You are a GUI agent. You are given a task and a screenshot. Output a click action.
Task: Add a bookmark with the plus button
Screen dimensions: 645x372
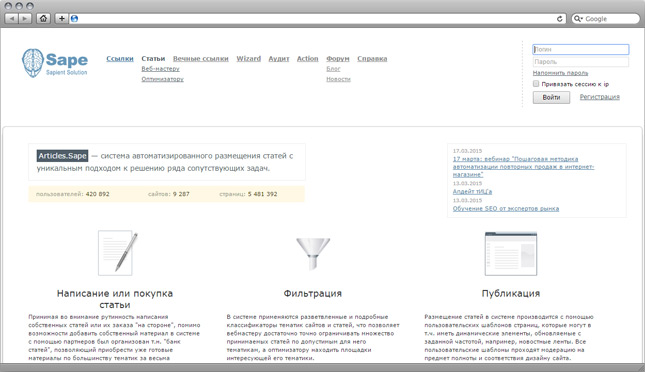pos(61,19)
